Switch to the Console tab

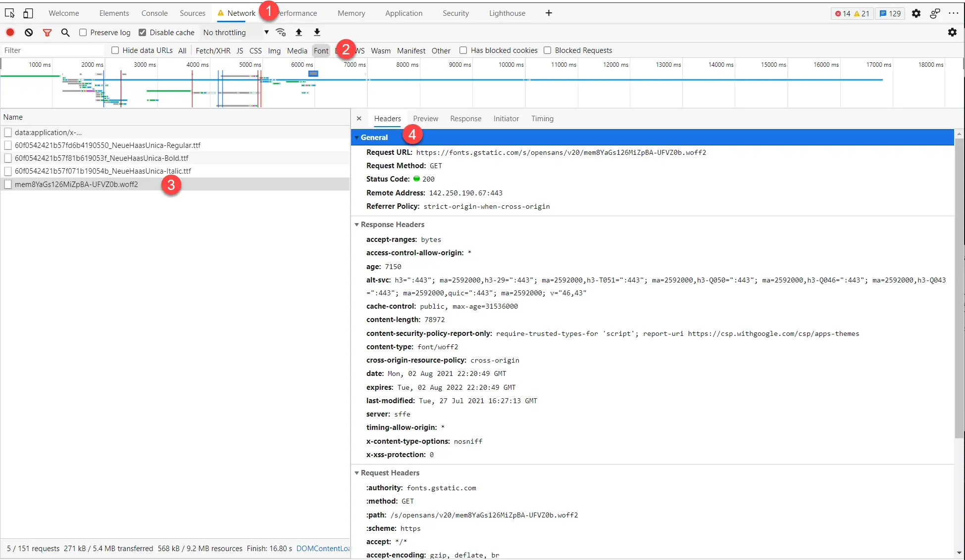coord(154,13)
